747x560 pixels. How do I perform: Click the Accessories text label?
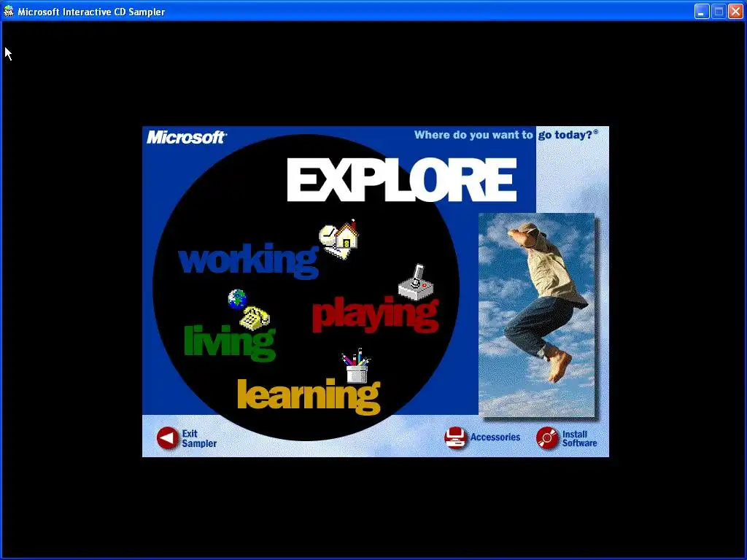point(495,437)
